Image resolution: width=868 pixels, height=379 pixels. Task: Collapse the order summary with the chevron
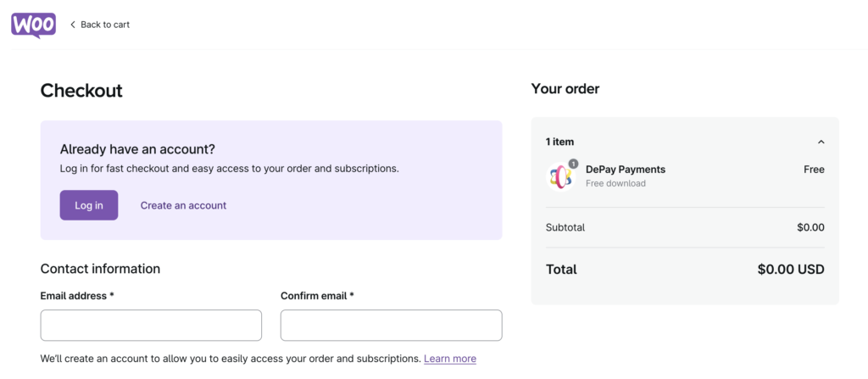[x=821, y=142]
